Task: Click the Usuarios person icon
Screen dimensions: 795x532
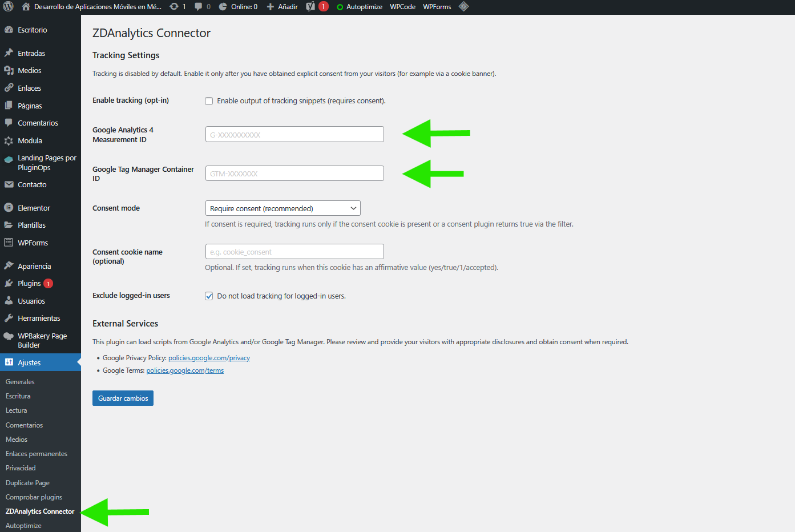Action: point(9,301)
